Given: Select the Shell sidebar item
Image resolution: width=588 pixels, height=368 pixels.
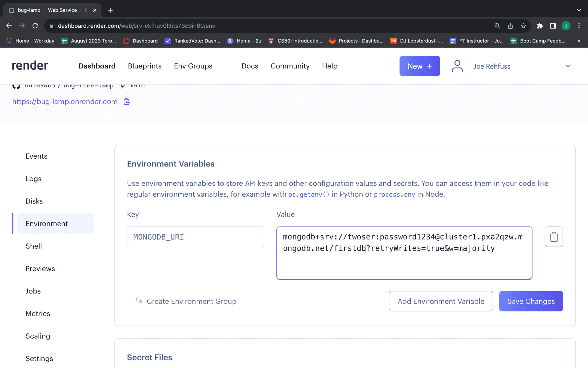Looking at the screenshot, I should click(x=34, y=246).
